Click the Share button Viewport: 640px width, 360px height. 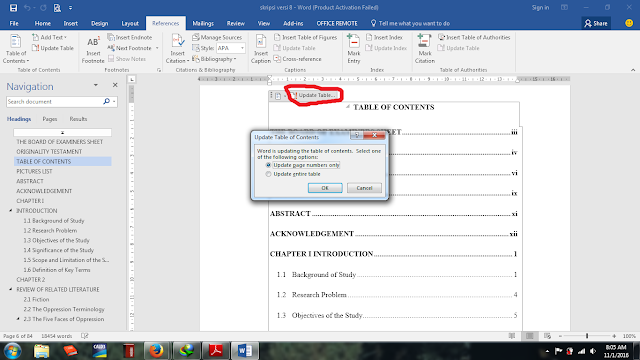pos(596,23)
